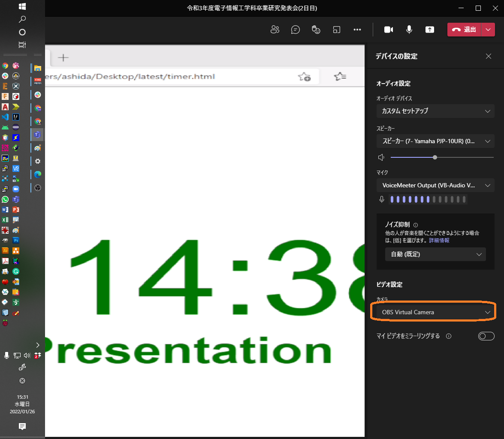The image size is (504, 439).
Task: Open the participants list in Teams
Action: 275,30
